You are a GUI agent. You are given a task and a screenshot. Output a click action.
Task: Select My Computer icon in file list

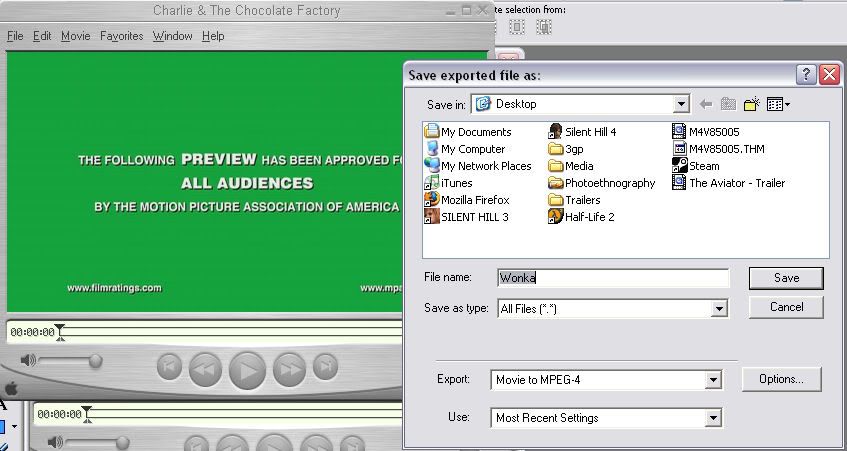432,149
